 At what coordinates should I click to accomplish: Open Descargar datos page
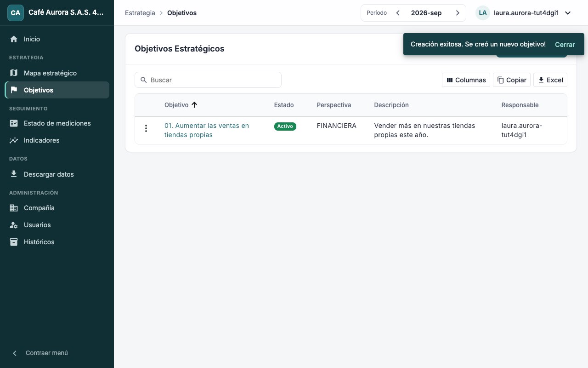coord(57,174)
